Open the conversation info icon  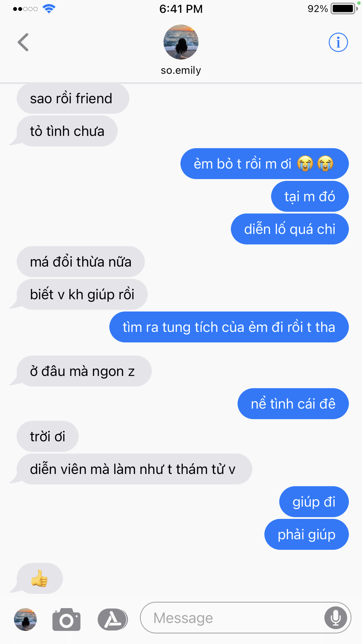[x=338, y=42]
